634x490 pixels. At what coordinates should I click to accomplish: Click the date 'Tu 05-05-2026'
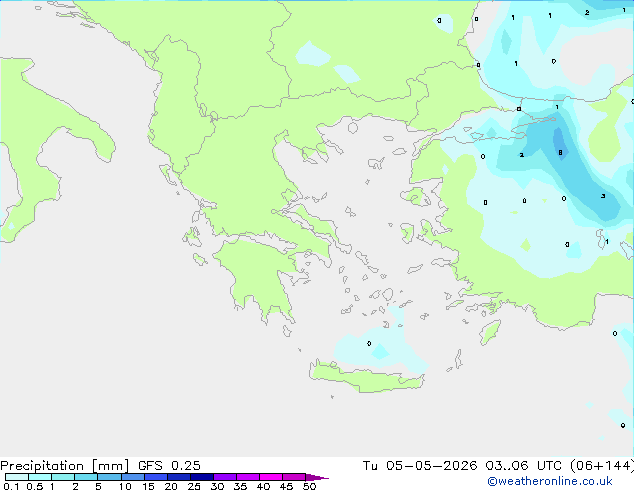[420, 466]
